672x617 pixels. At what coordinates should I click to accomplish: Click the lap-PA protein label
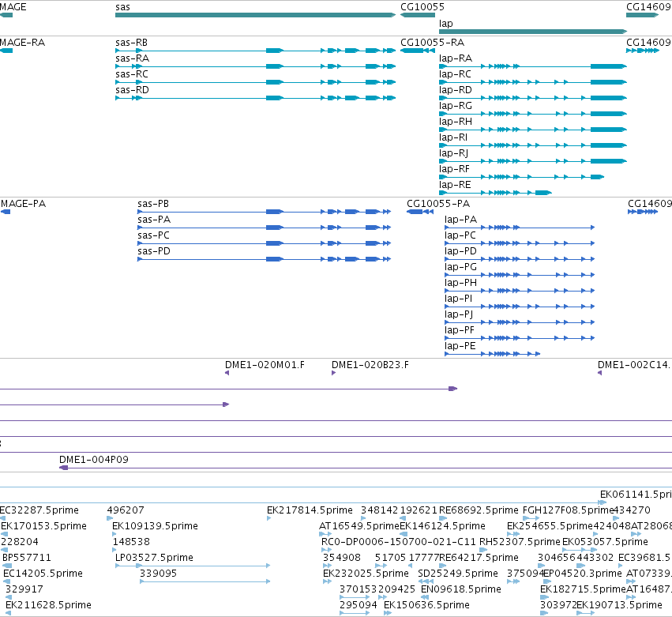[x=460, y=220]
